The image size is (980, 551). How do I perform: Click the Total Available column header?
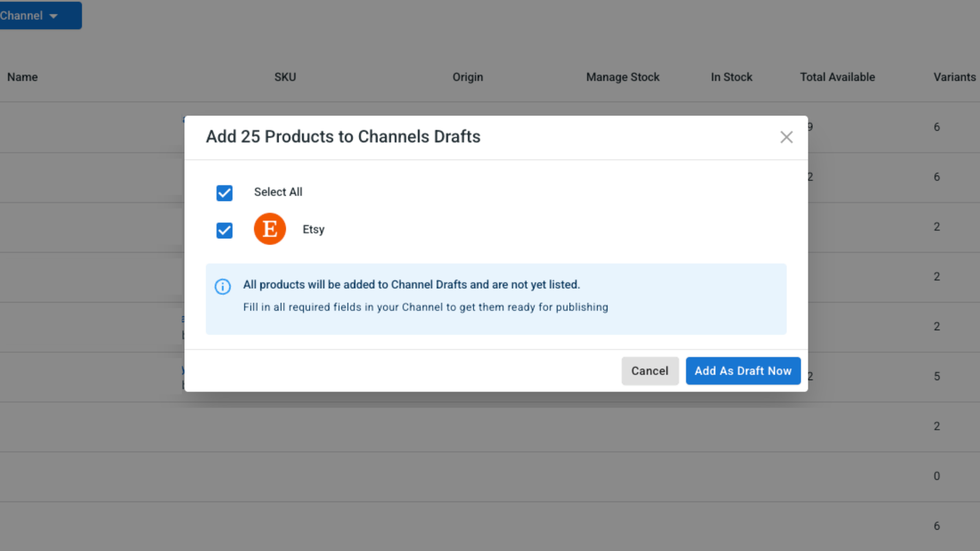click(x=838, y=77)
